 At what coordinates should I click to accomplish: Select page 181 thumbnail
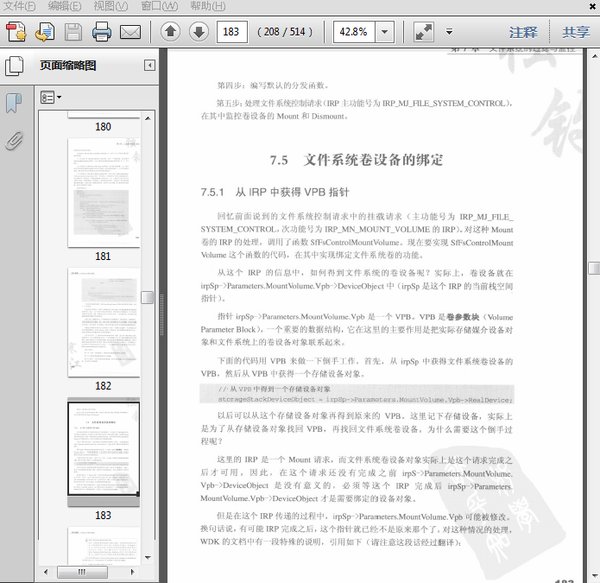pyautogui.click(x=104, y=192)
